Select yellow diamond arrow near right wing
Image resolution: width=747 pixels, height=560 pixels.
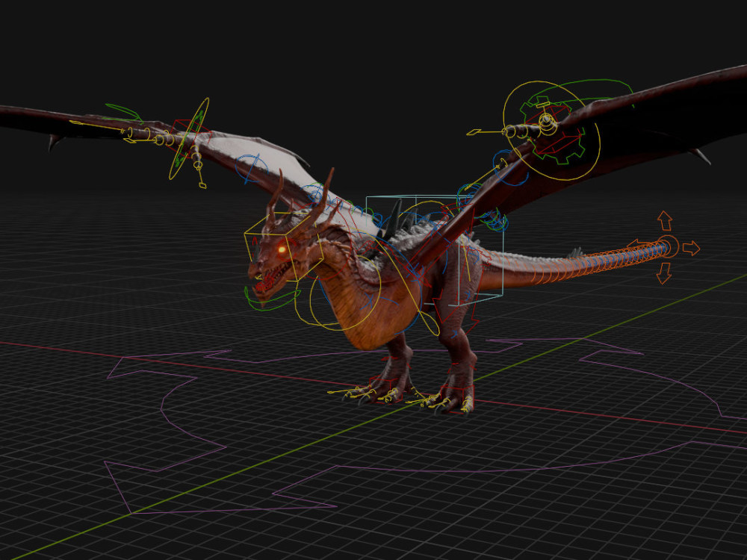point(474,132)
